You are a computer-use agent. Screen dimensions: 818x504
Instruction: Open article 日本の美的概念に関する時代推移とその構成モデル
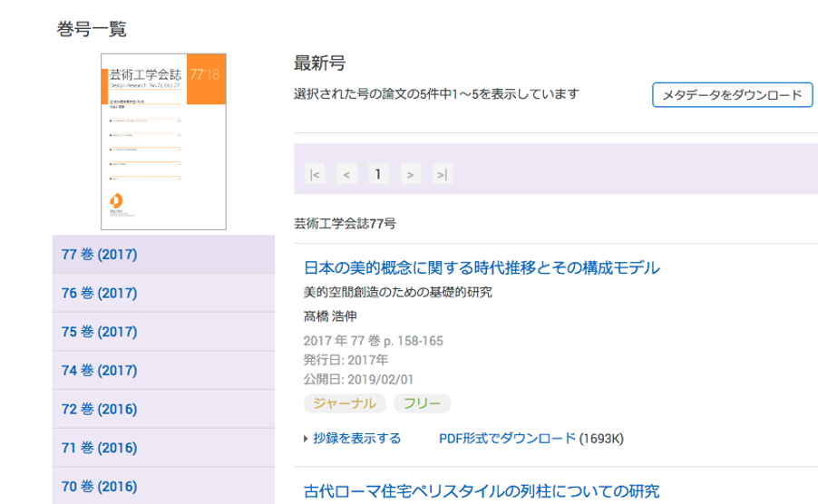point(482,268)
